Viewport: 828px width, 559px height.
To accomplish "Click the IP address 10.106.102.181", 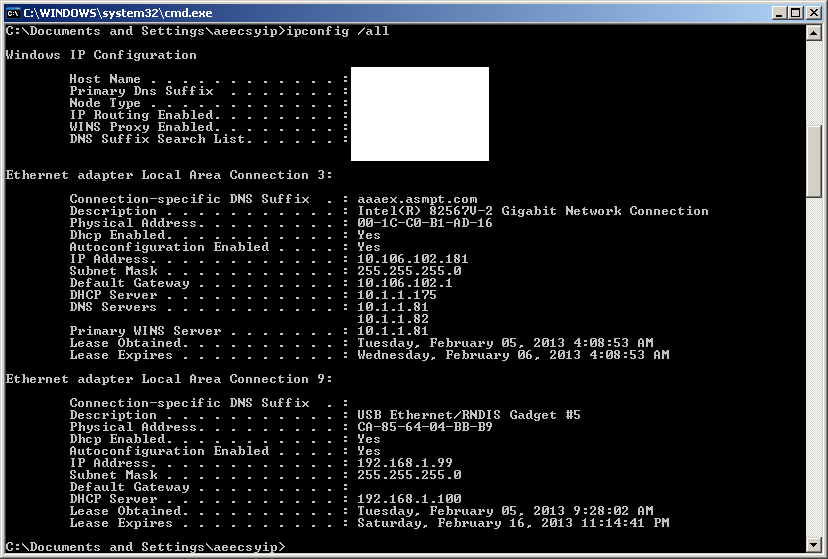I will point(413,259).
